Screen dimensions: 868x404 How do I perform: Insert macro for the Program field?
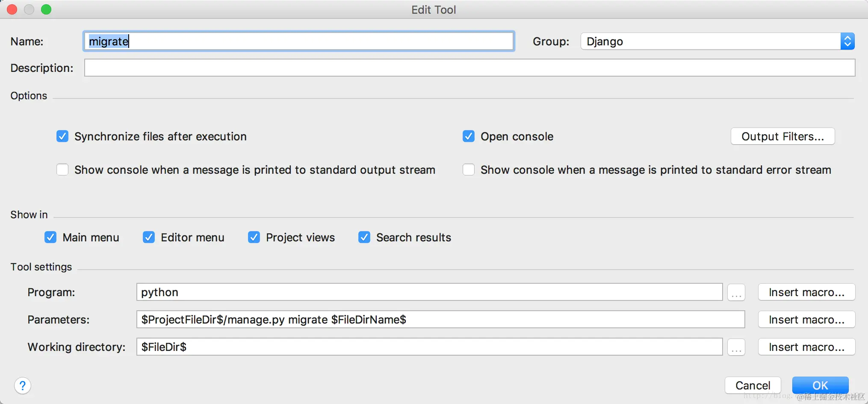(806, 292)
